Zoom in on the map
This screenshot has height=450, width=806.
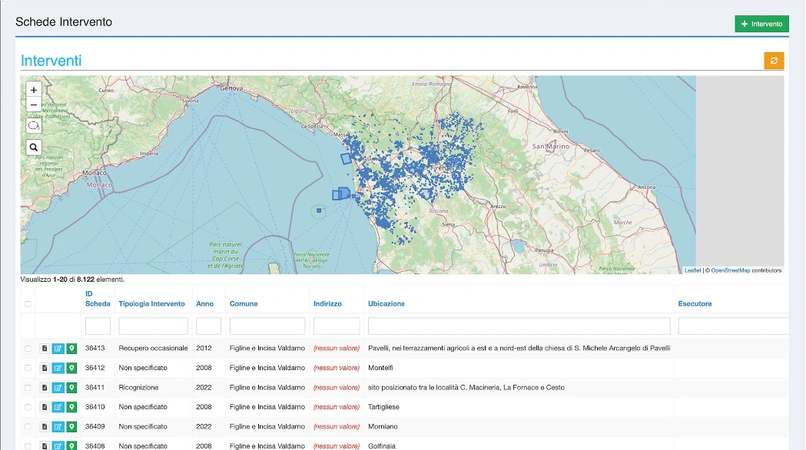click(x=34, y=90)
